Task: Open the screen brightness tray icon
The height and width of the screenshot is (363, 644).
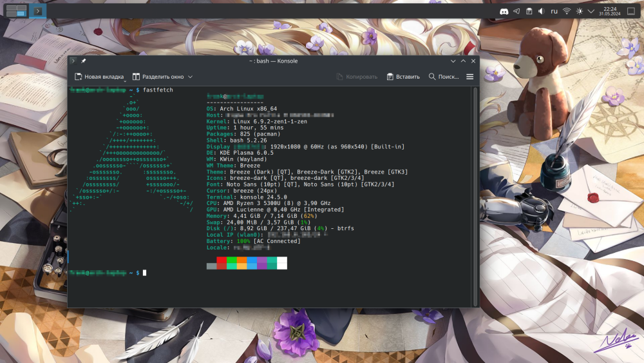Action: pyautogui.click(x=579, y=11)
